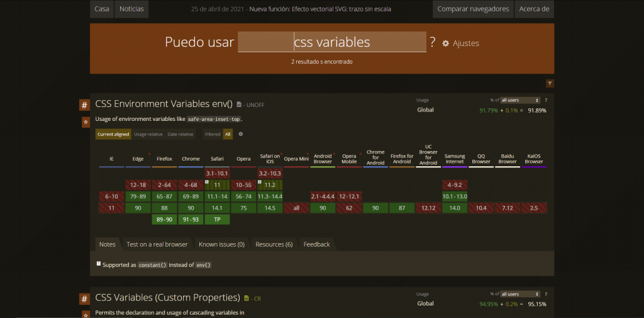
Task: Switch view to Date relative
Action: click(x=180, y=134)
